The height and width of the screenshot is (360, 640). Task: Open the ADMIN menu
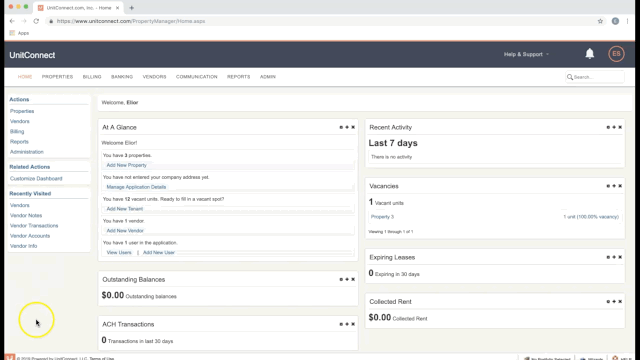(x=268, y=77)
